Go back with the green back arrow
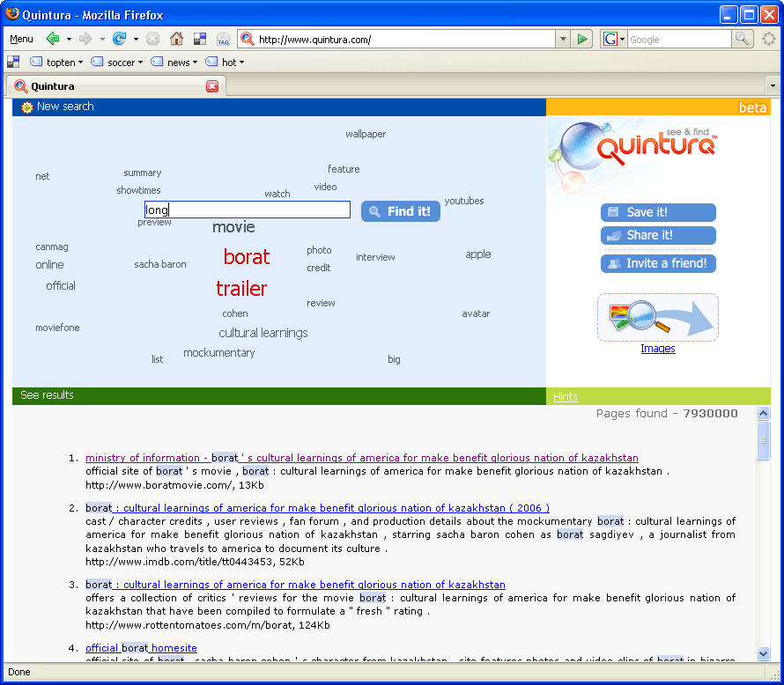 coord(53,39)
